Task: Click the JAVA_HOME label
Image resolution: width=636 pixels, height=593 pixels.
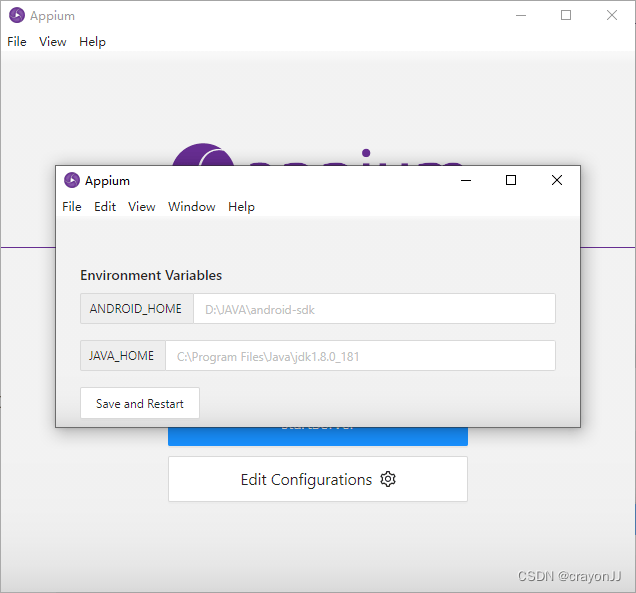Action: point(122,355)
